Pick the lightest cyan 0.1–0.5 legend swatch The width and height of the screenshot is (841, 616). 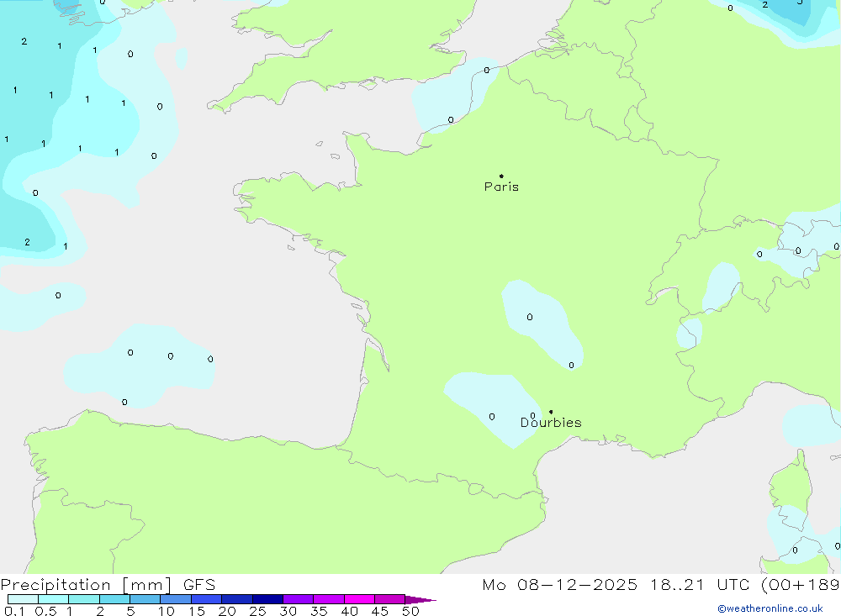pos(23,599)
